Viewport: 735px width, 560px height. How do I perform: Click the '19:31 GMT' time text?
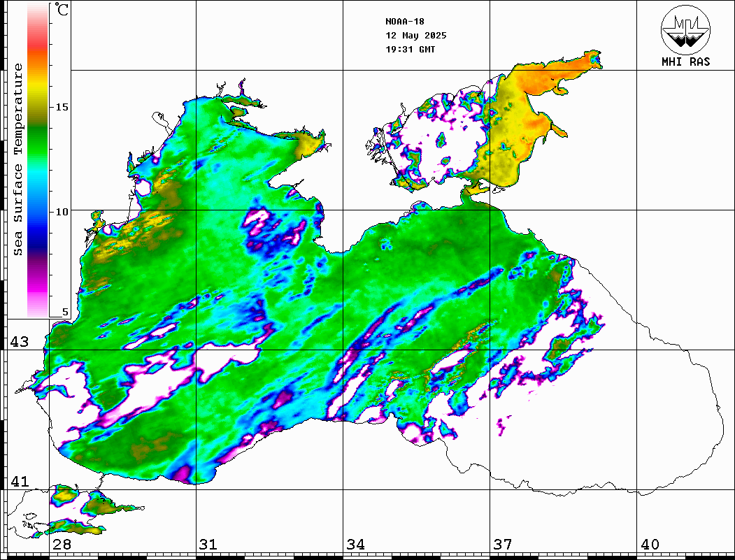pos(410,49)
